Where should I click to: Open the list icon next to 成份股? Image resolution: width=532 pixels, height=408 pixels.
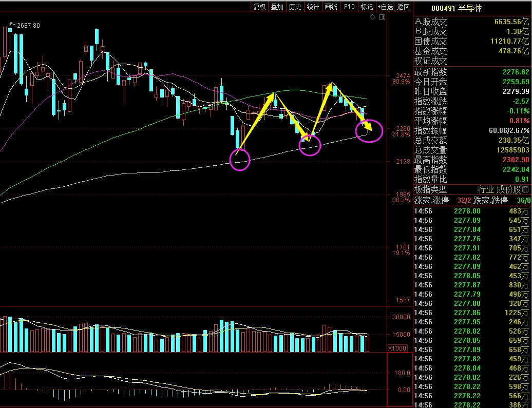coord(525,189)
